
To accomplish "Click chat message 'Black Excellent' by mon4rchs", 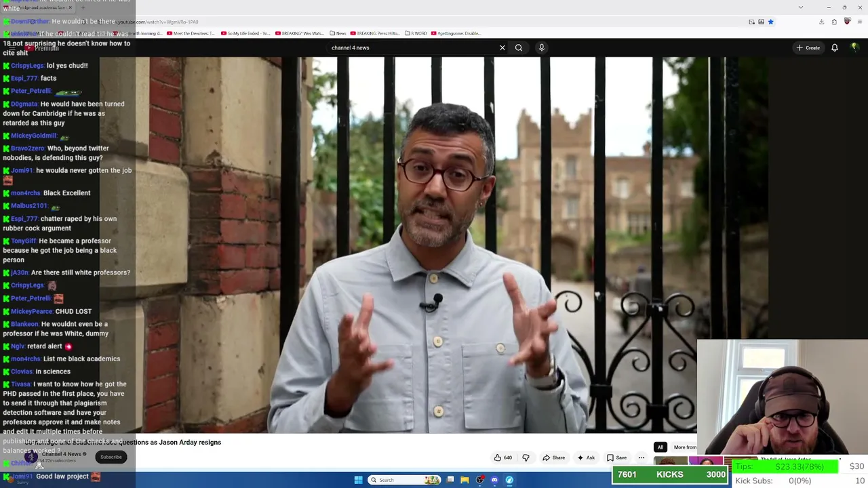I will [66, 193].
